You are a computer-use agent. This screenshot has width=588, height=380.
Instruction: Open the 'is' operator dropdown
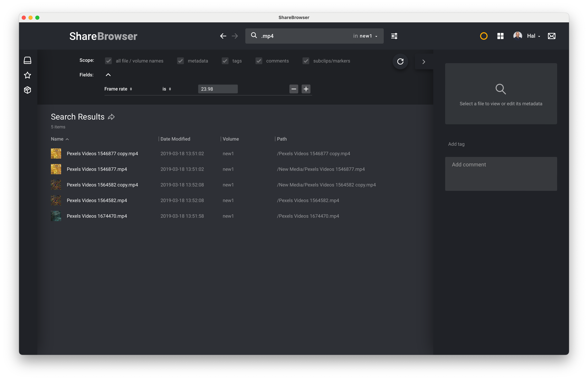tap(167, 89)
